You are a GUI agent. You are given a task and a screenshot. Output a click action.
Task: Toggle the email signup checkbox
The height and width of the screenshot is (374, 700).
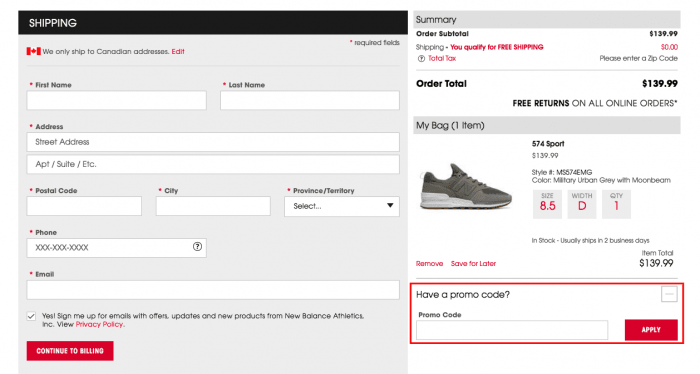coord(31,316)
